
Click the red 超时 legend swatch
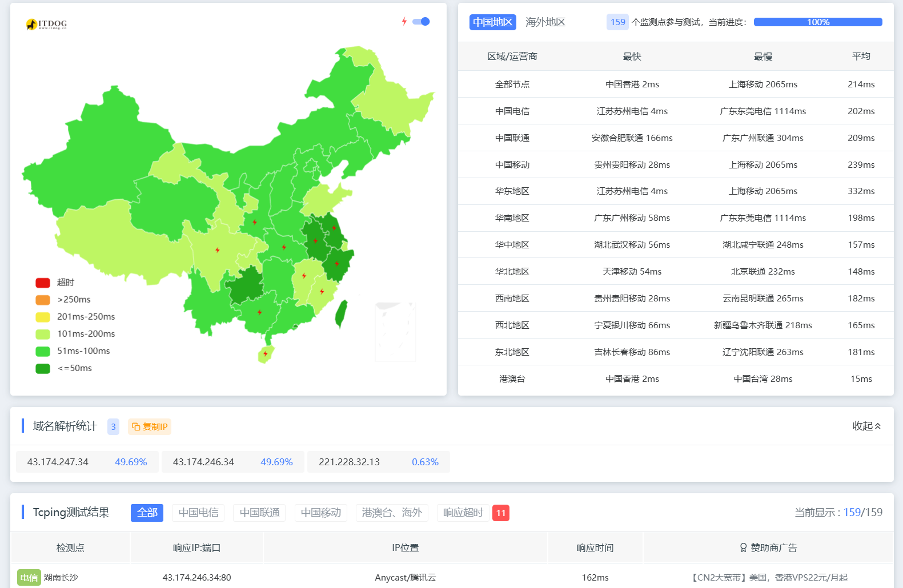click(x=43, y=283)
